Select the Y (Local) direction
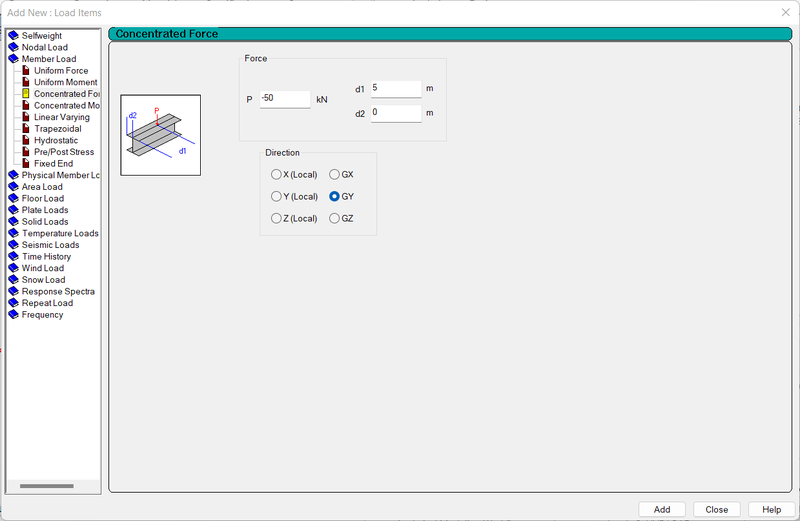 point(276,196)
